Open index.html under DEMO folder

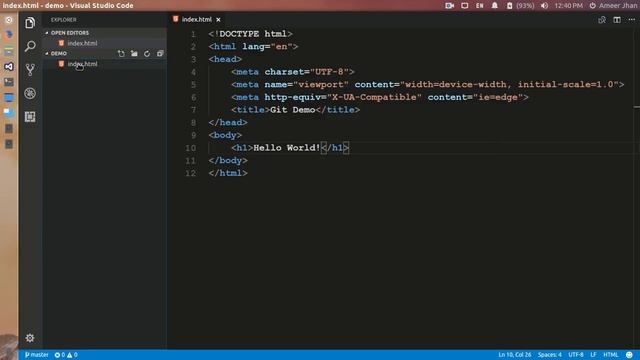pos(82,64)
